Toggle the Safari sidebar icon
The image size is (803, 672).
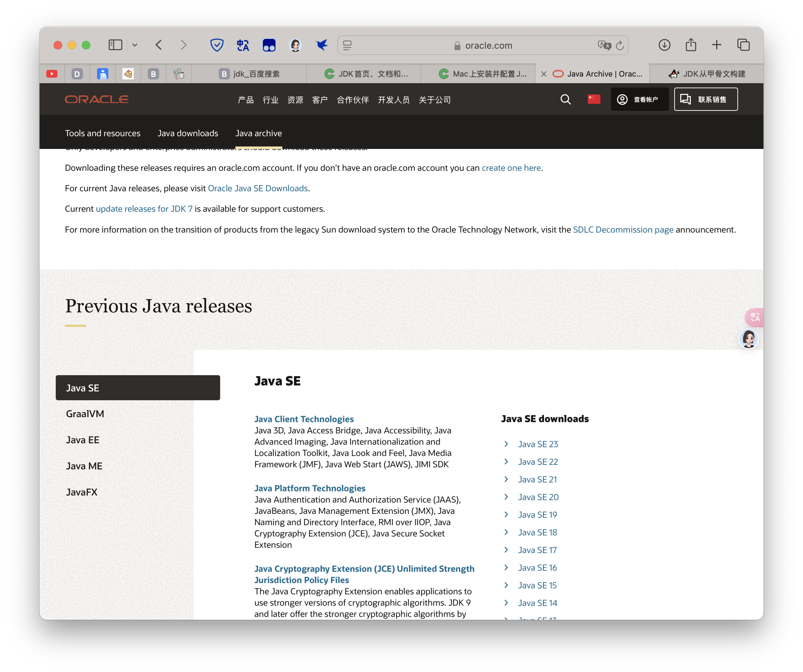point(115,45)
